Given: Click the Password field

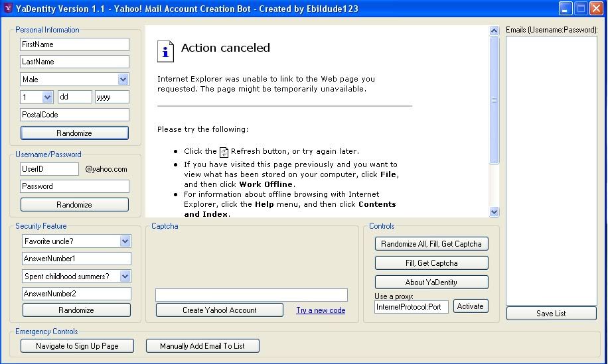Looking at the screenshot, I should pos(74,186).
